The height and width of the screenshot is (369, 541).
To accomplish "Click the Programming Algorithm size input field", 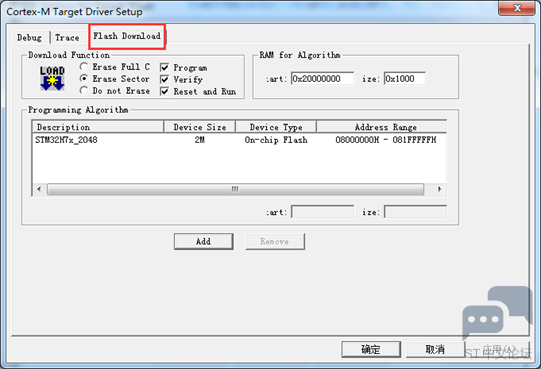I will 415,212.
